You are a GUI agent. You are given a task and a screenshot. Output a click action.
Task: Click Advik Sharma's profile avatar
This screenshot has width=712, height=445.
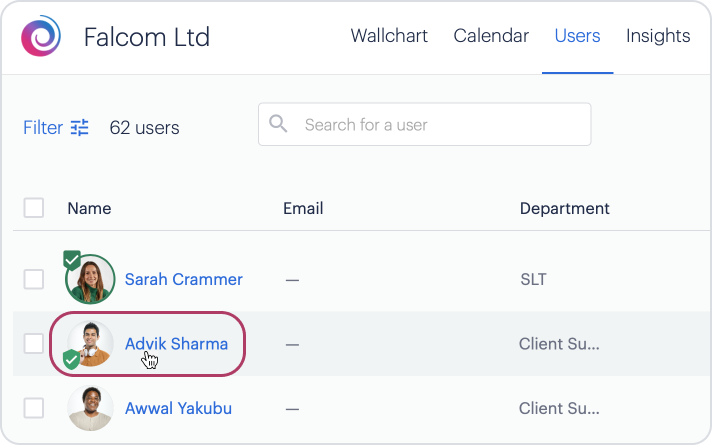90,344
